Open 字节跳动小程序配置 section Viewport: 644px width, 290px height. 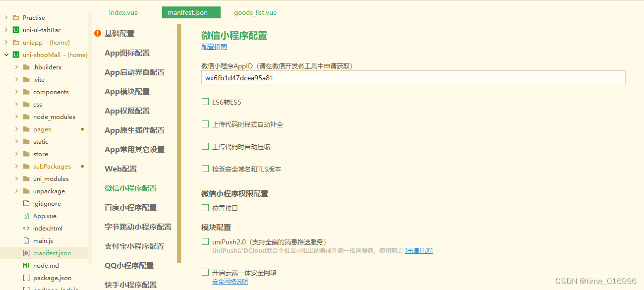click(x=138, y=227)
